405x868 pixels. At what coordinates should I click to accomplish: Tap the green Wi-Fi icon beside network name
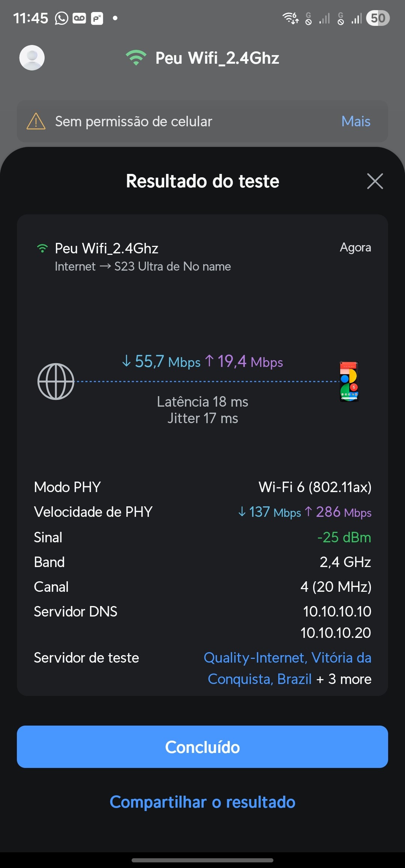click(x=136, y=58)
